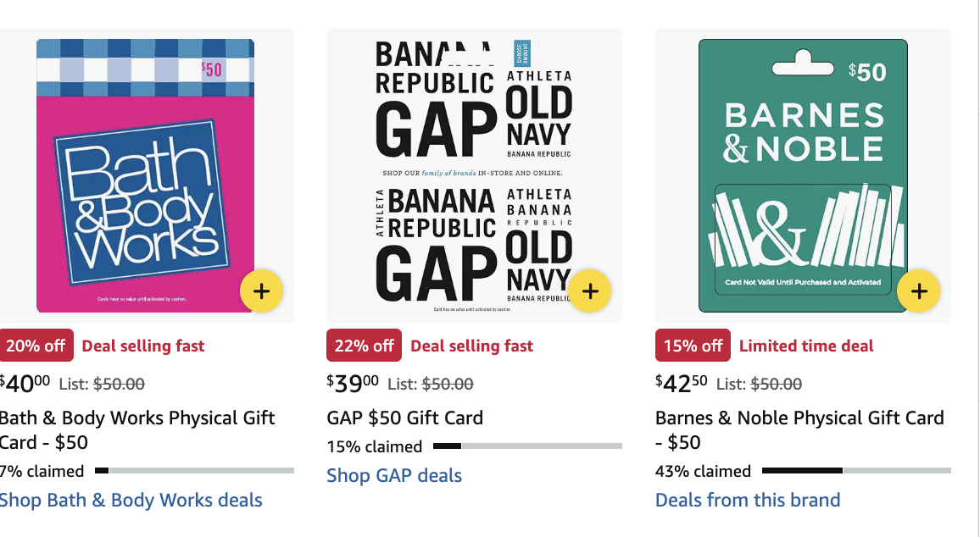Viewport: 980px width, 537px height.
Task: Click the 7% claimed progress bar
Action: coord(194,470)
